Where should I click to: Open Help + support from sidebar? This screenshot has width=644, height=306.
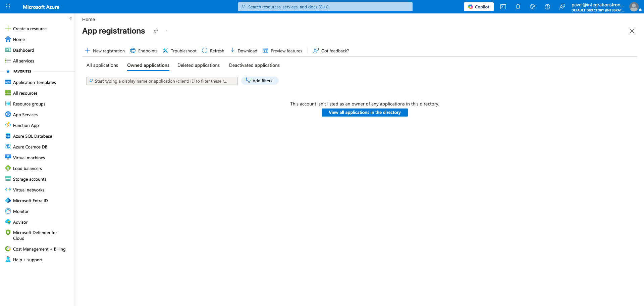tap(28, 260)
